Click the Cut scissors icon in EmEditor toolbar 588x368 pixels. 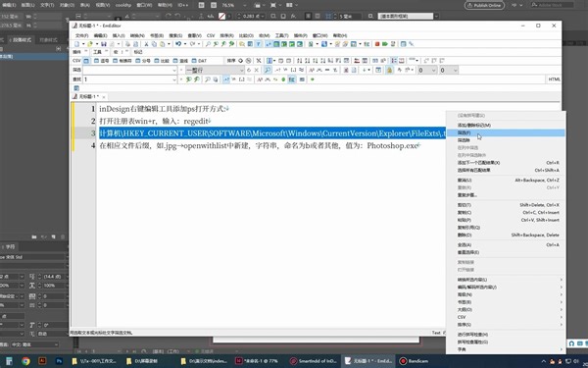[146, 44]
